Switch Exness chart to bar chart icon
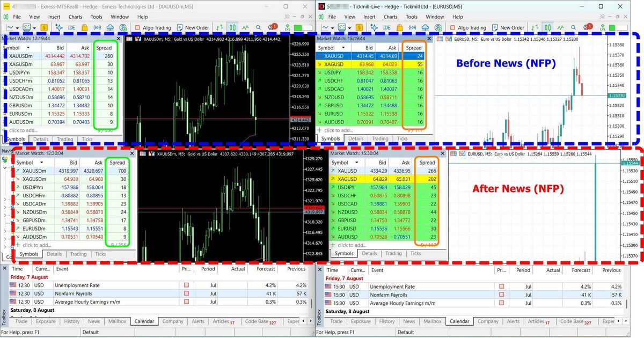Screen dimensions: 644x338 tap(219, 27)
